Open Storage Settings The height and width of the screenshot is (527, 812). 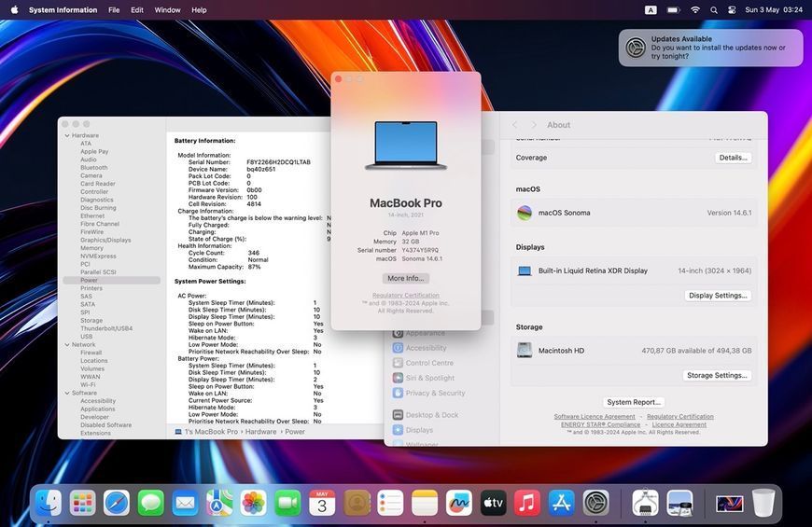717,375
